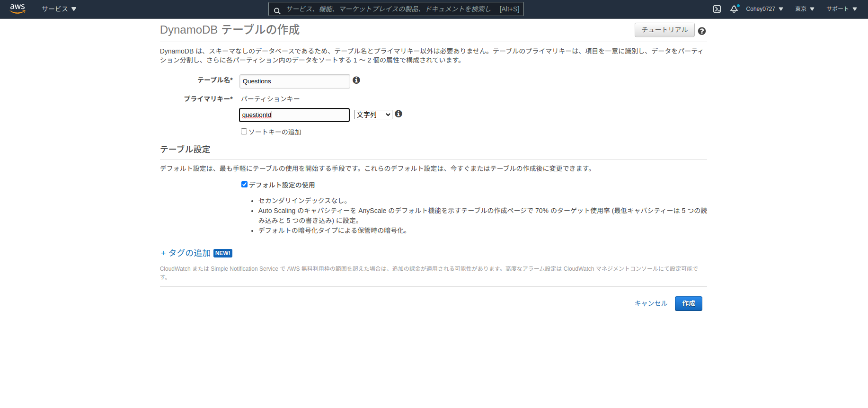Click info icon beside key type dropdown
The image size is (868, 408).
click(x=399, y=114)
